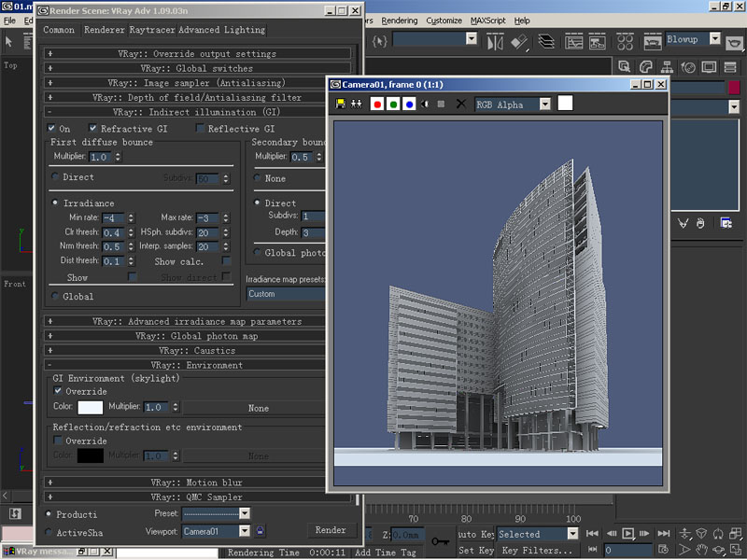Viewport: 747px width, 560px height.
Task: Expand VRay Global switches rollout
Action: click(197, 68)
